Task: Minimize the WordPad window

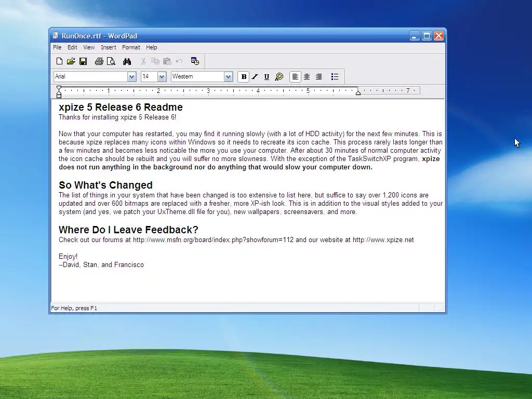Action: click(415, 36)
